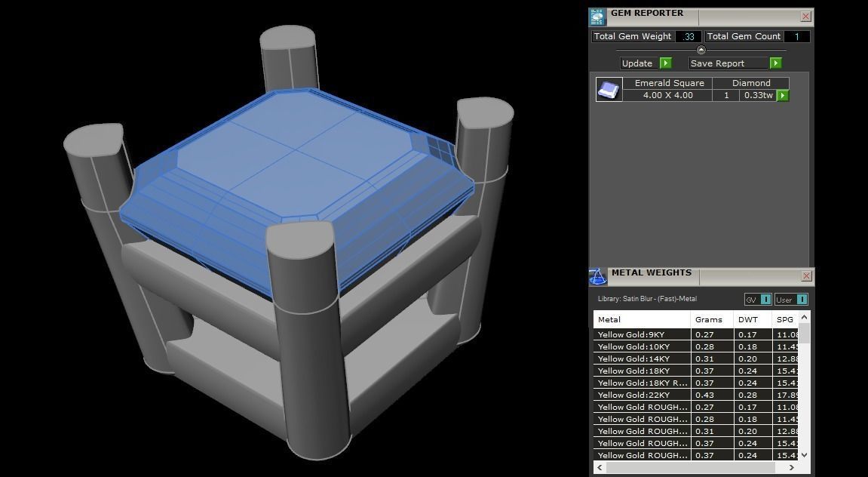Sort by the DWT column header
Screen dimensions: 868x477
[753, 320]
